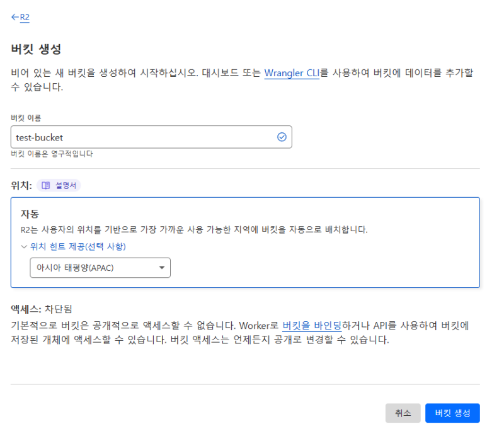Click the back arrow icon beside R2
The height and width of the screenshot is (441, 504).
point(14,18)
